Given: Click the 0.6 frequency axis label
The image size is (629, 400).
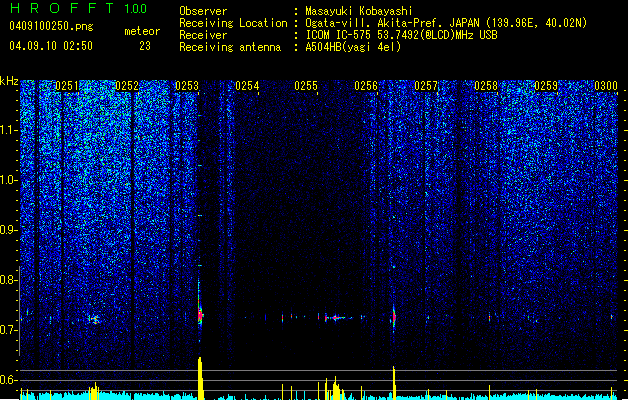Looking at the screenshot, I should tap(9, 380).
